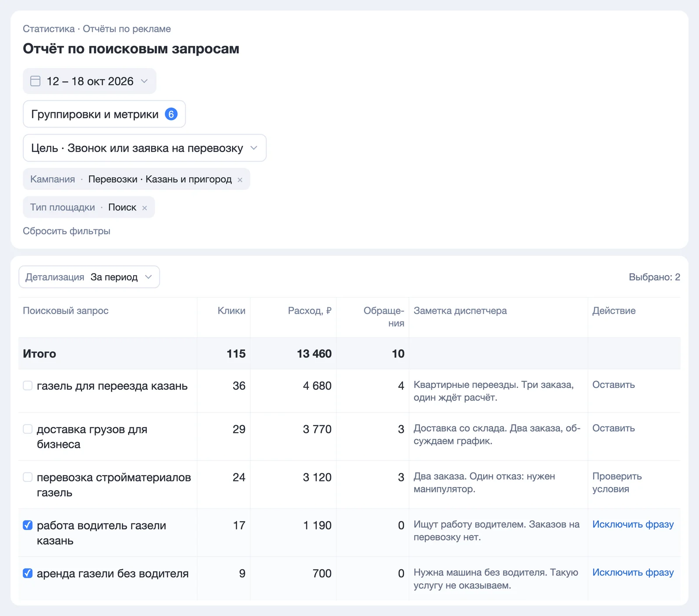Uncheck 'работа водитель газели казань' checkbox
The image size is (699, 616).
[28, 525]
